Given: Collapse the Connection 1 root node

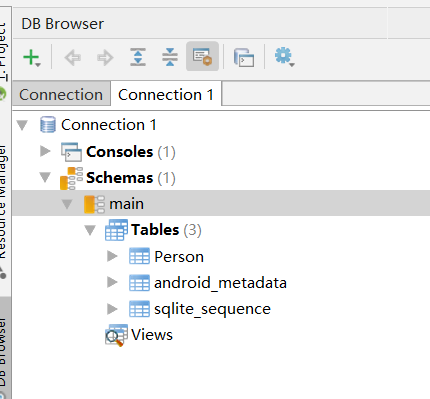Looking at the screenshot, I should (x=22, y=125).
